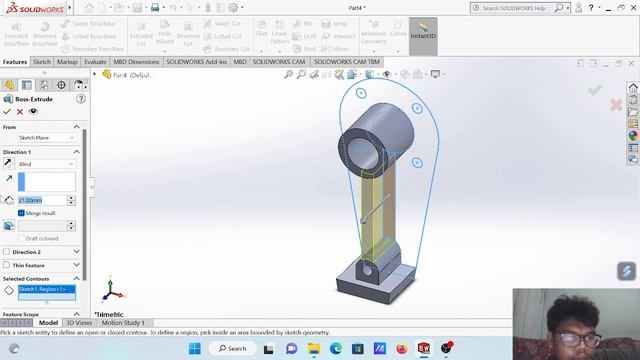The height and width of the screenshot is (360, 640).
Task: Open the Markup tab
Action: click(67, 62)
